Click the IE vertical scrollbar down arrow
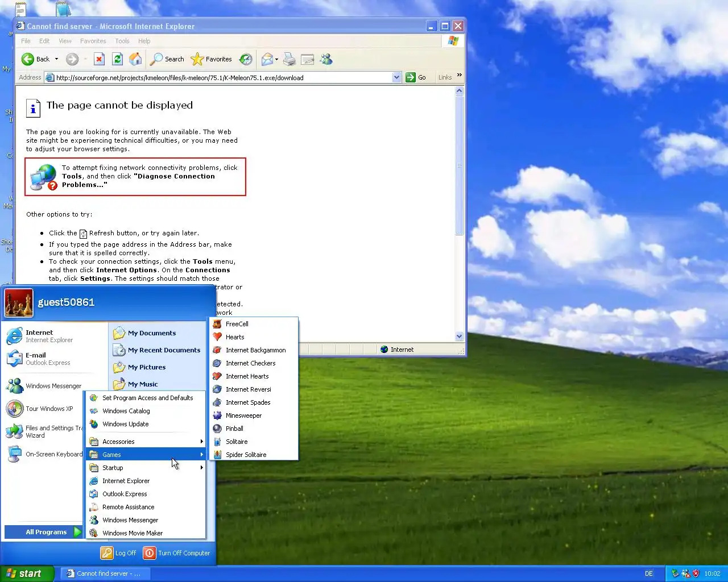728x582 pixels. [460, 336]
